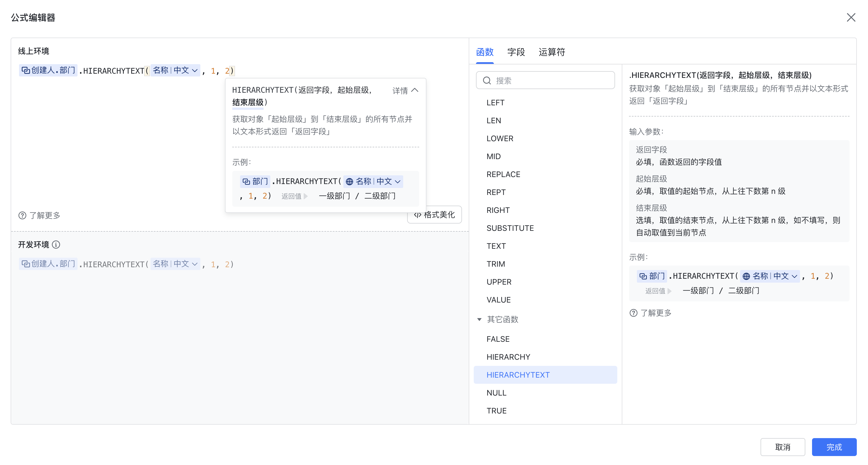Select the LEFT function

point(545,103)
